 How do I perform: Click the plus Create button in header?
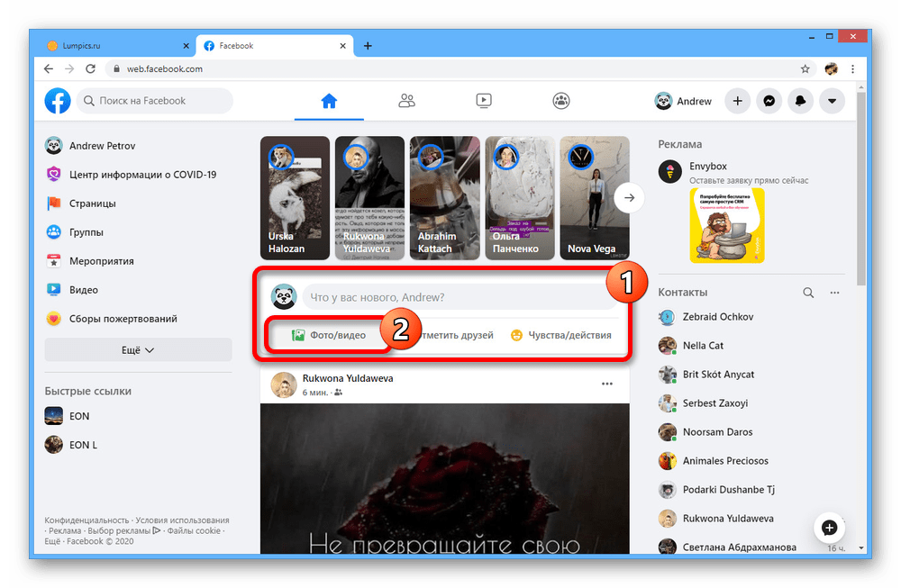click(x=737, y=102)
